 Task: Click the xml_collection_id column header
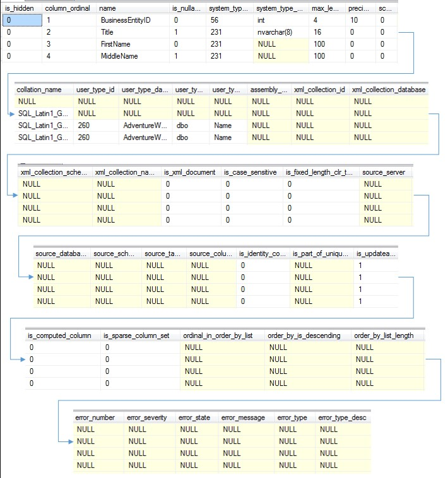coord(320,90)
